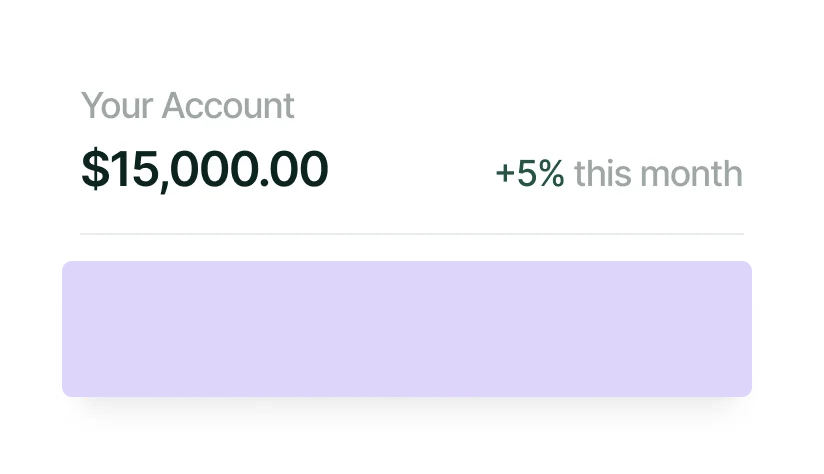Click the center of the purple panel
The image size is (824, 474).
407,329
